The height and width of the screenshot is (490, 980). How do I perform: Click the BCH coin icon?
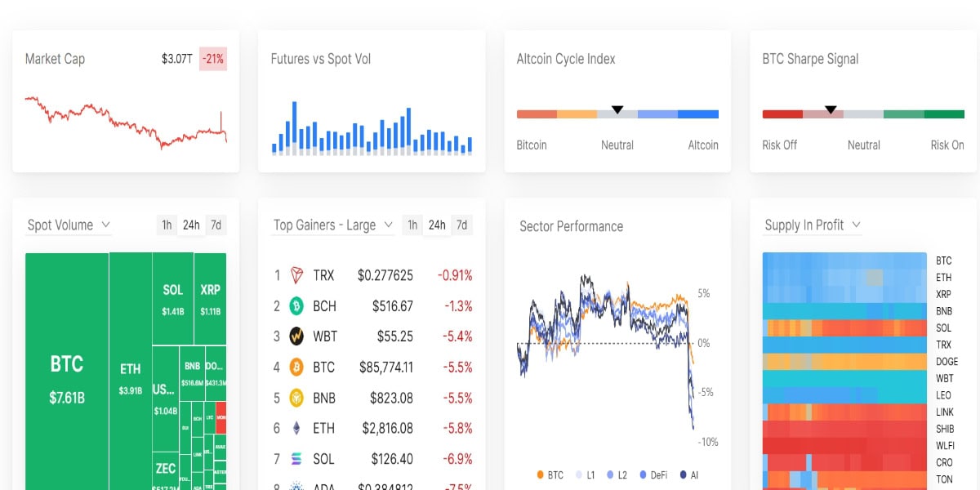click(x=296, y=305)
